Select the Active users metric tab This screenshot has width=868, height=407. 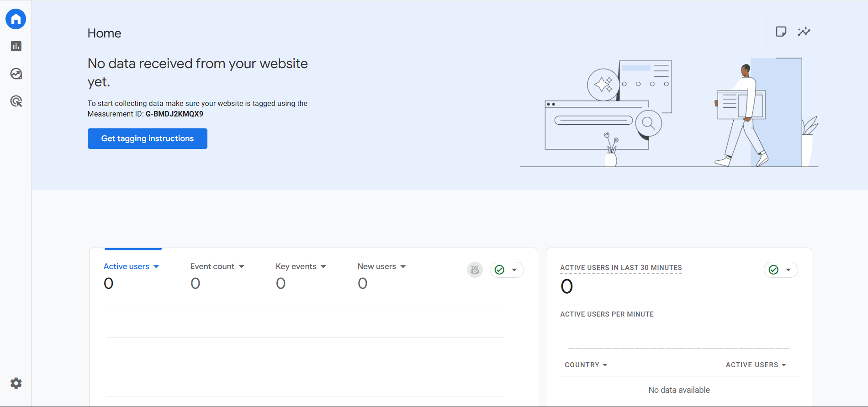[127, 266]
